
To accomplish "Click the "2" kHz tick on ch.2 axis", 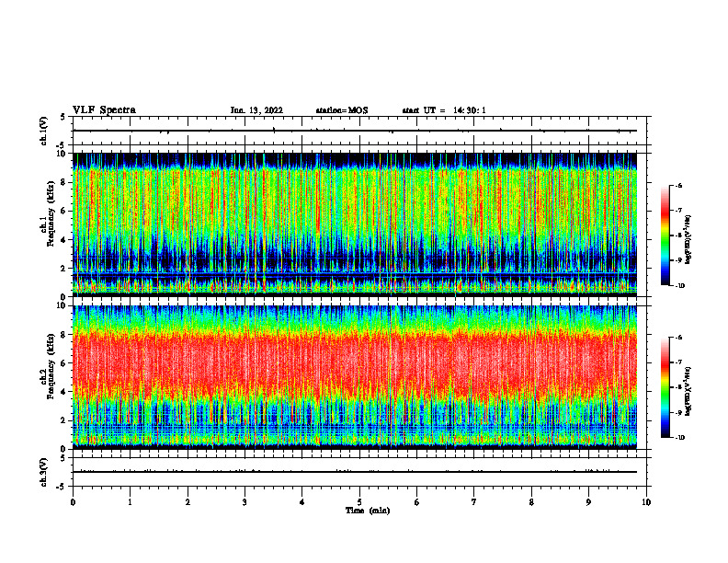I will coord(63,420).
